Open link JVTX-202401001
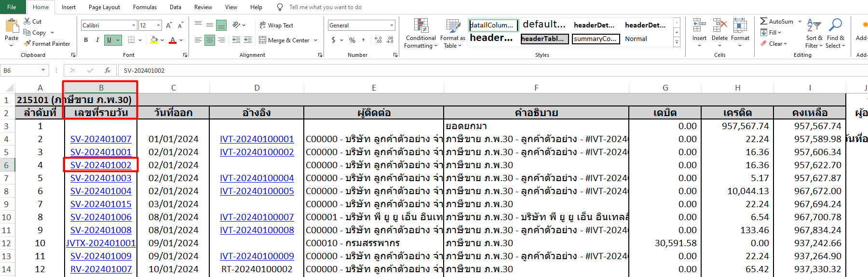Viewport: 868px width, 277px height. click(101, 243)
